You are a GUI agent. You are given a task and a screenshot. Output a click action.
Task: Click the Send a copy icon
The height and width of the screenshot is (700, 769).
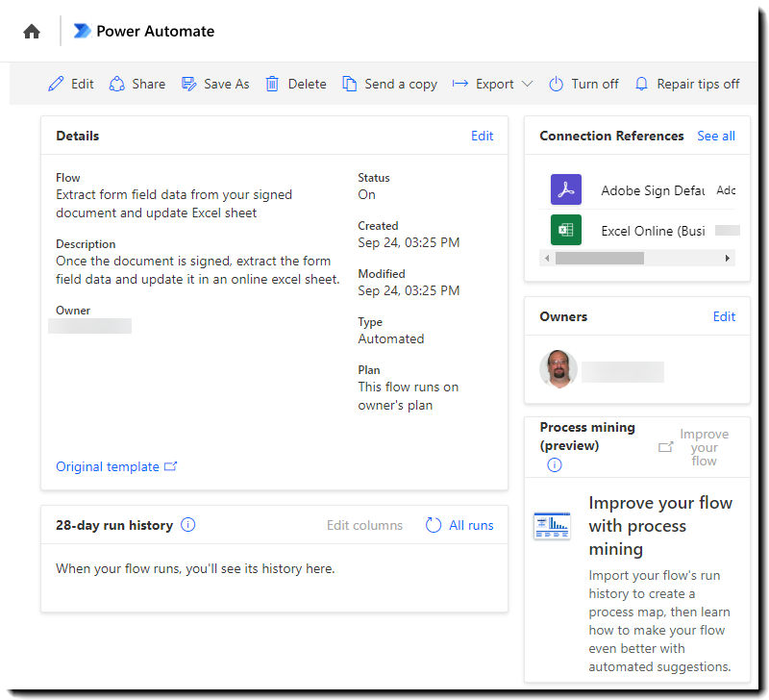pyautogui.click(x=347, y=84)
